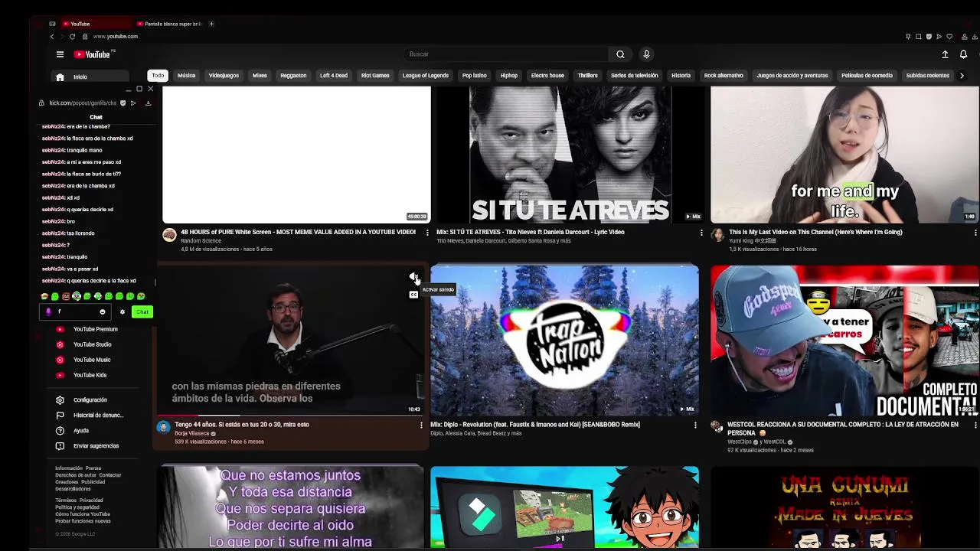Open the WESTCOL documental thumbnail
Image resolution: width=980 pixels, height=551 pixels.
tap(844, 341)
